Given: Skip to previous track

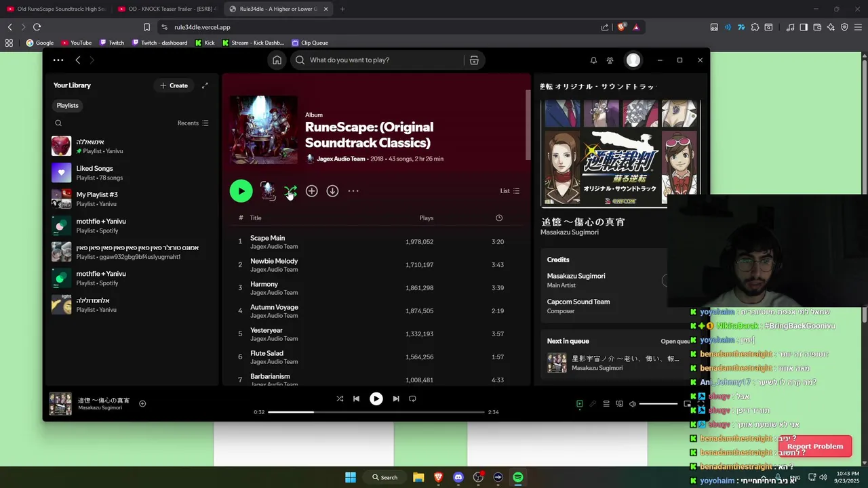Looking at the screenshot, I should [356, 399].
